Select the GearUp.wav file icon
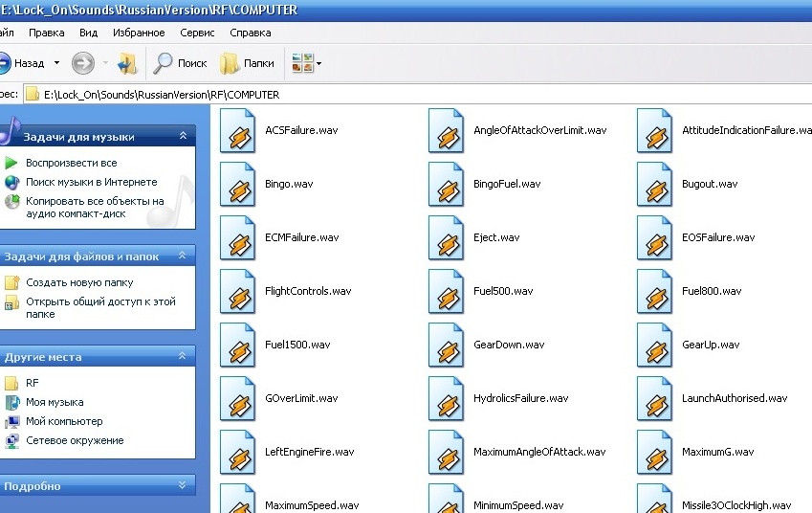 tap(654, 346)
